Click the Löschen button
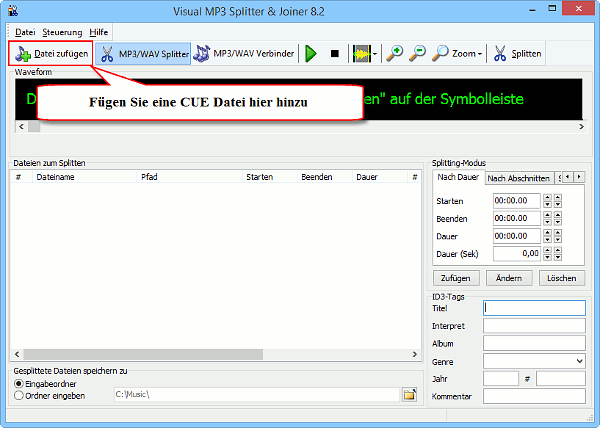600x428 pixels. [x=562, y=278]
